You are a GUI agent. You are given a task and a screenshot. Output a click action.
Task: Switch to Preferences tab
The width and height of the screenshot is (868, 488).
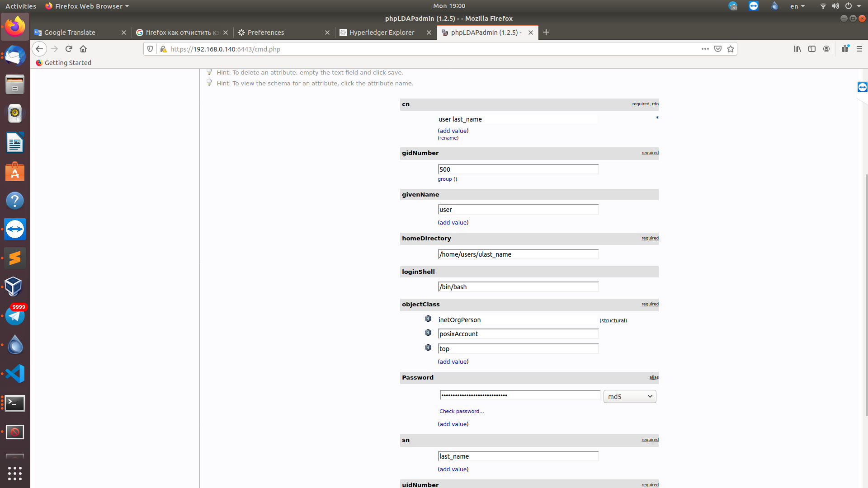coord(266,33)
